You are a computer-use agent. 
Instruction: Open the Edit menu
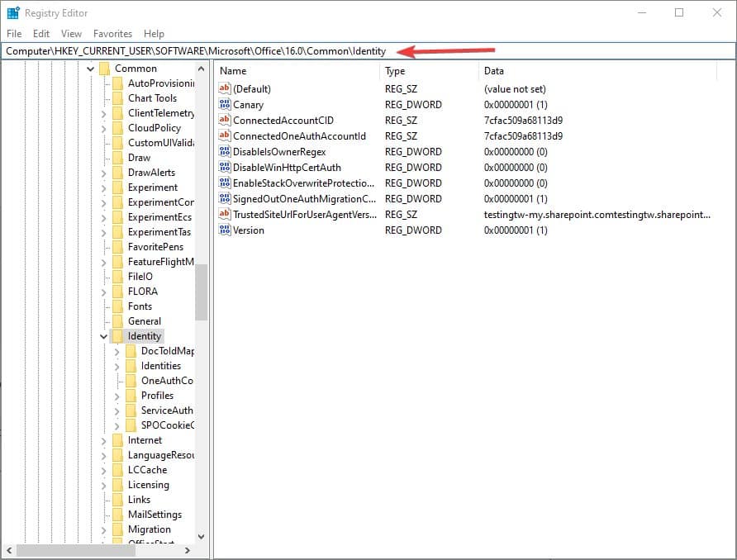pyautogui.click(x=40, y=34)
